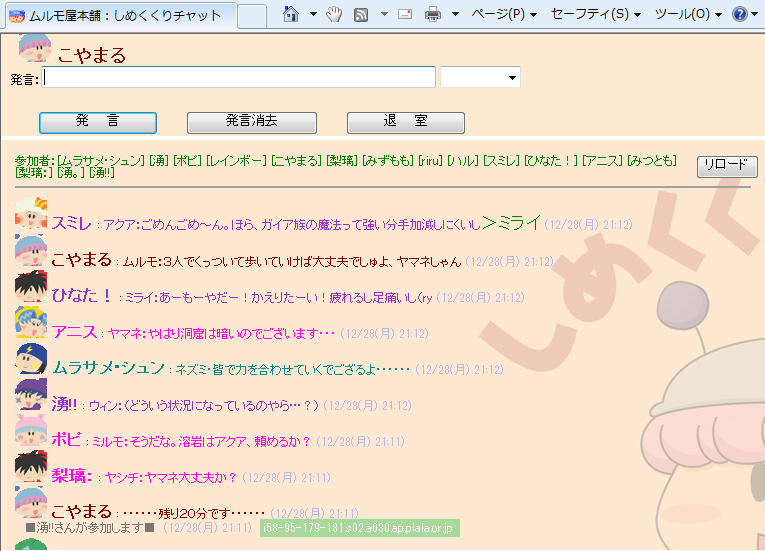Click the avatar beside ムラサメ・シュン's message
This screenshot has width=765, height=551.
31,358
